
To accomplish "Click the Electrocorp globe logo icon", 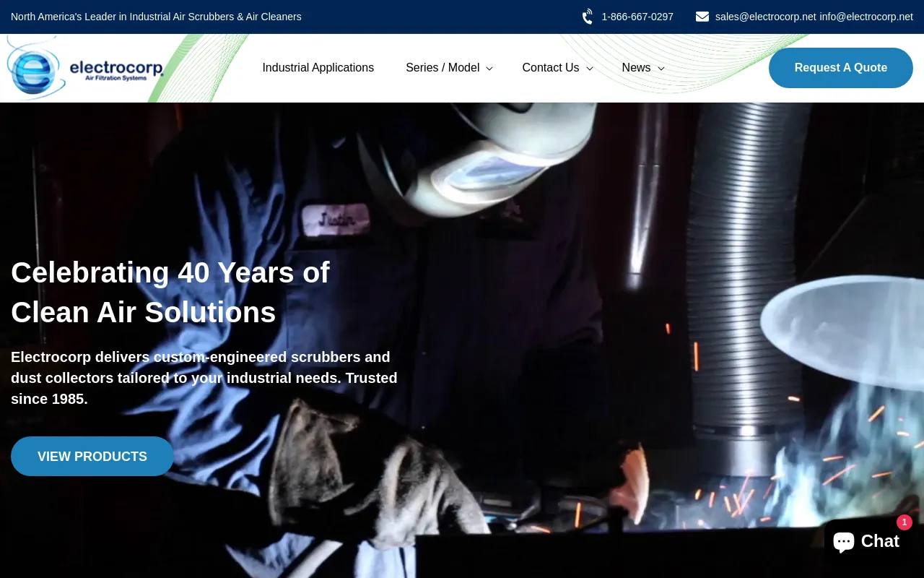I will click(x=33, y=69).
